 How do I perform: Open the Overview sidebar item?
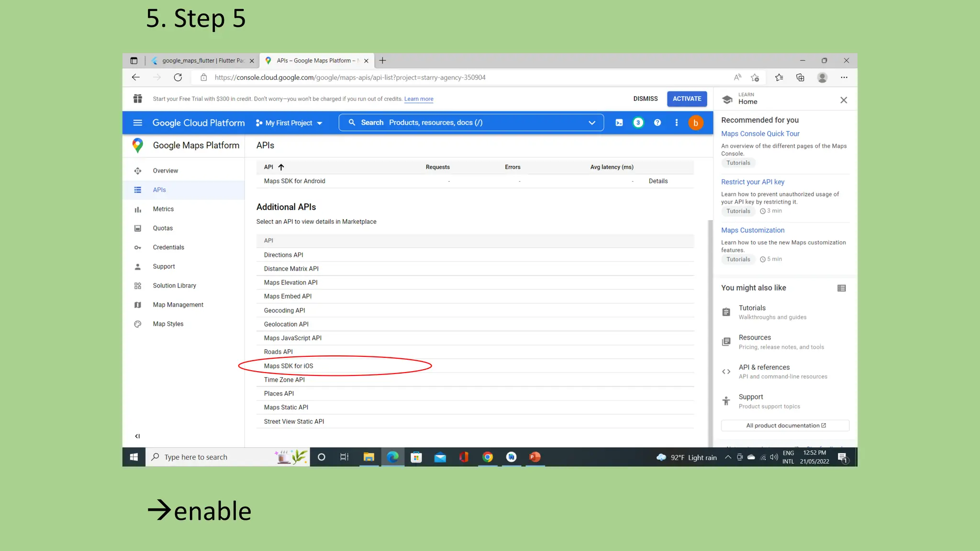pyautogui.click(x=184, y=171)
